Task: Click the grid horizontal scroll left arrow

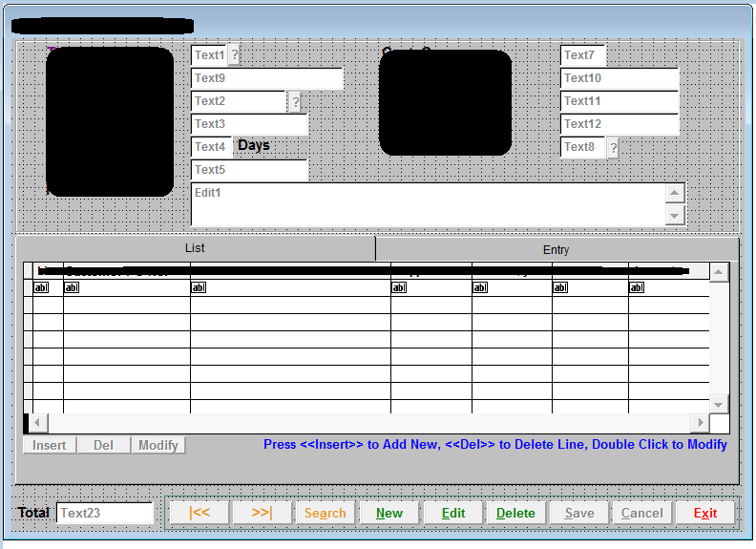Action: pos(37,423)
